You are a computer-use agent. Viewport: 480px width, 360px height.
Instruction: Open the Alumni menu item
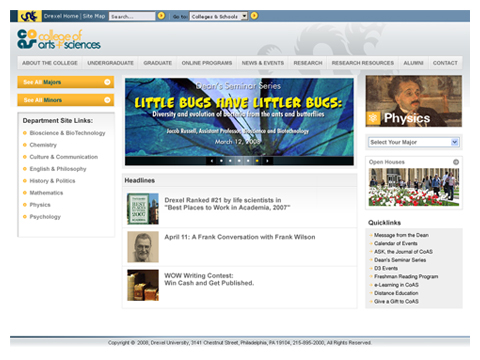coord(413,63)
